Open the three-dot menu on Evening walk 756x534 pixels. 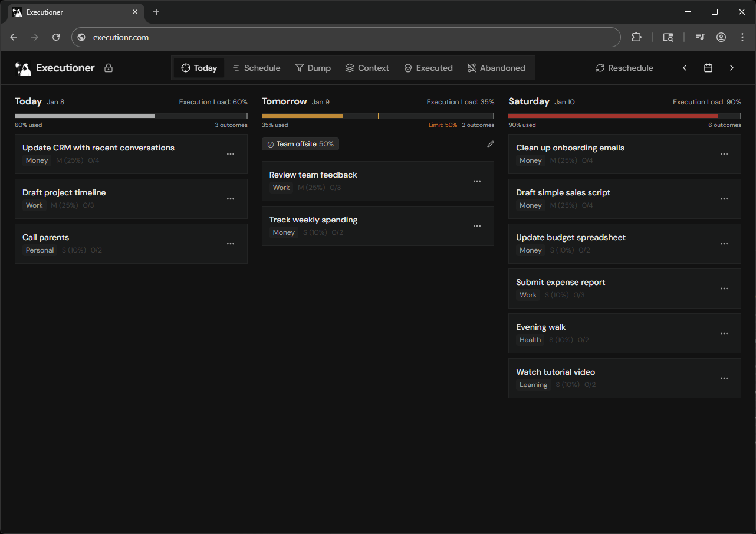point(724,333)
